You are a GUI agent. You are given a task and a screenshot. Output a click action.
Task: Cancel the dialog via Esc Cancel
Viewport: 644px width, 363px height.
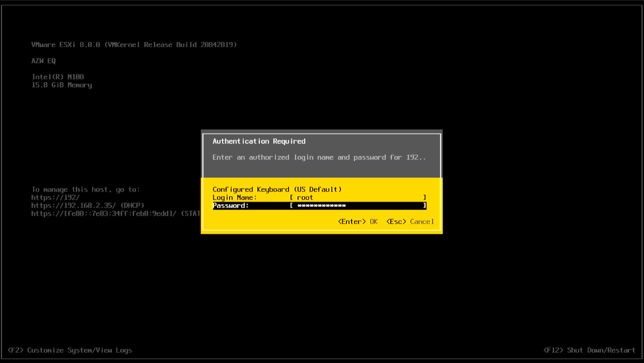(410, 222)
